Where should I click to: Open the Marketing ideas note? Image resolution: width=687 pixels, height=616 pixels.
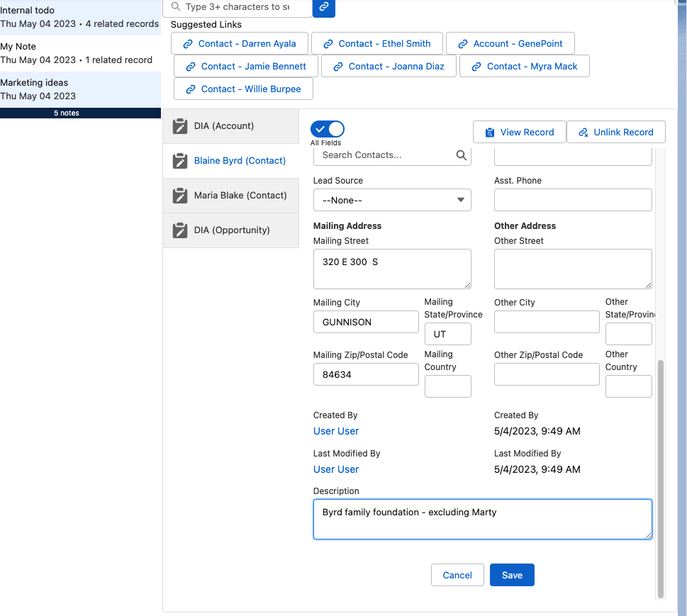tap(80, 89)
